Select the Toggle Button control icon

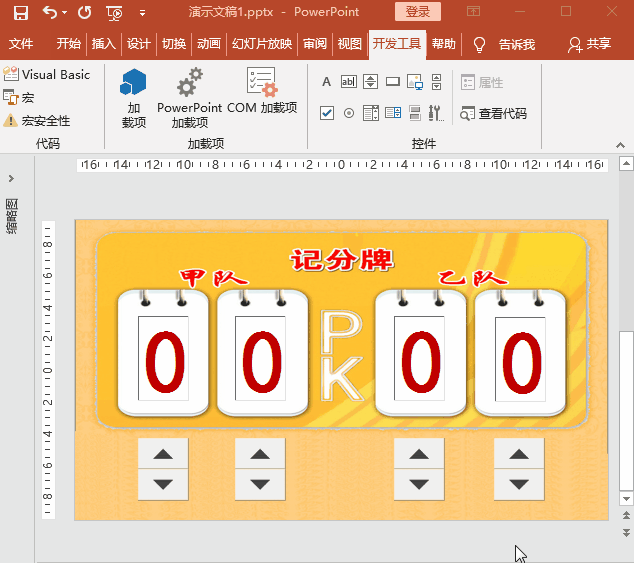click(415, 113)
